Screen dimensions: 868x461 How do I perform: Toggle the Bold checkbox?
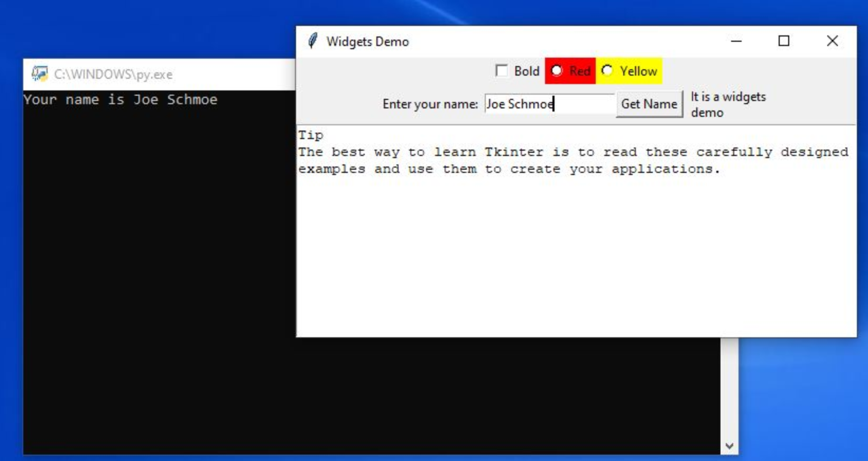(502, 71)
